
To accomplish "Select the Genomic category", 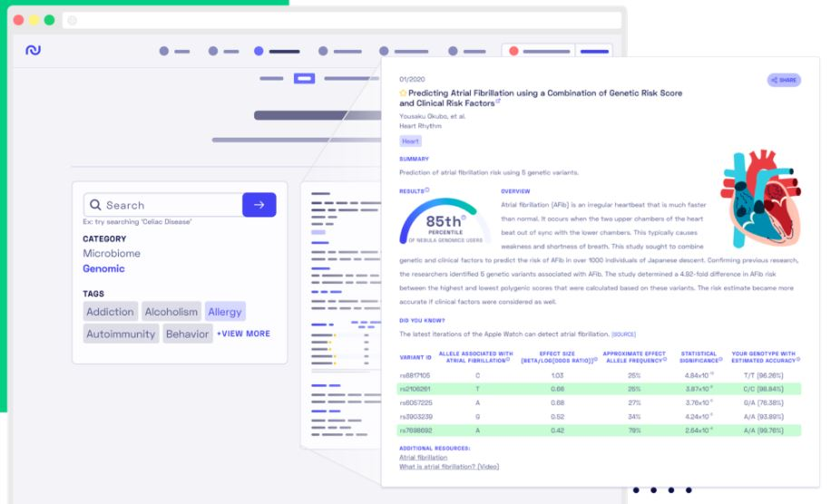I will pyautogui.click(x=103, y=268).
